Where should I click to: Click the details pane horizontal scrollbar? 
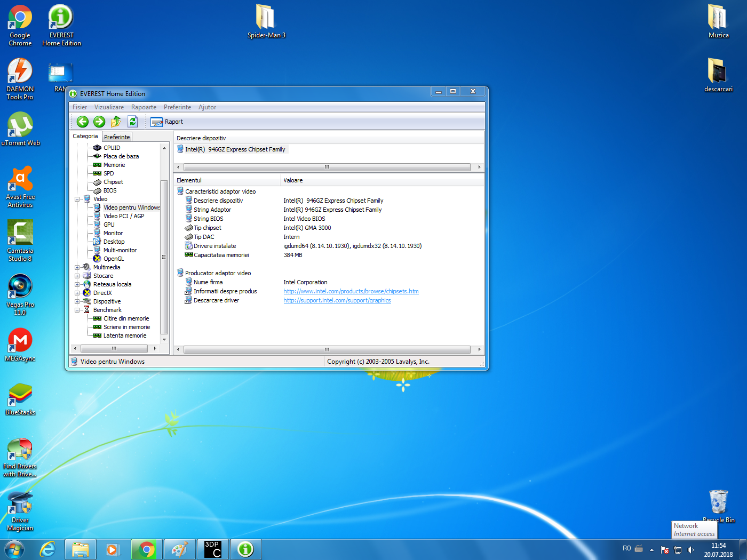pyautogui.click(x=328, y=349)
